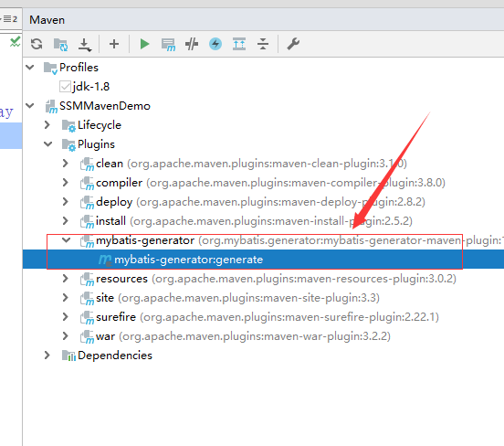This screenshot has height=446, width=504.
Task: Select the compiler plugin row
Action: click(263, 183)
